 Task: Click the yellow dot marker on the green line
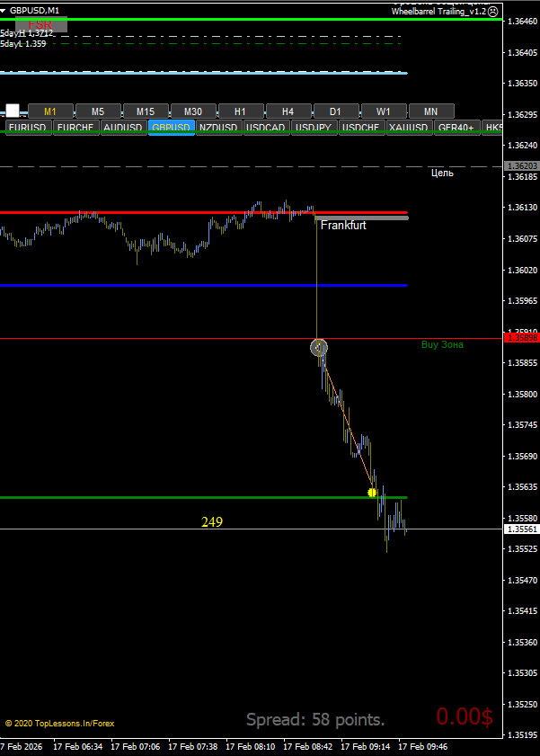372,493
